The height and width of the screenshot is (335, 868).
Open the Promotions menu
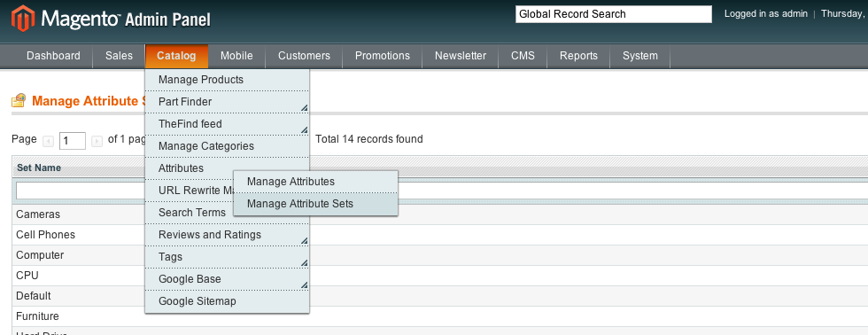pyautogui.click(x=383, y=56)
